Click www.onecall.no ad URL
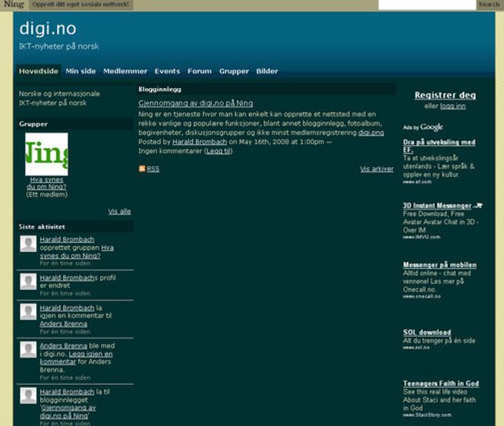The image size is (504, 426). 422,296
